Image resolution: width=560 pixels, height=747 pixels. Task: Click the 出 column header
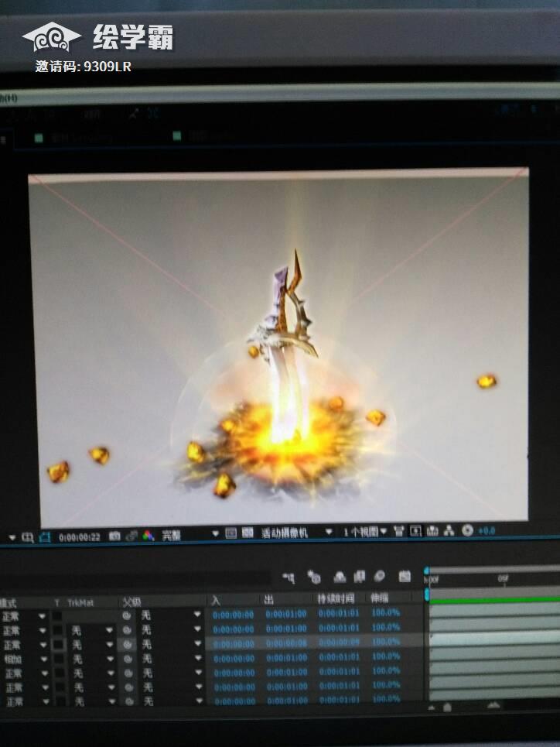(268, 599)
